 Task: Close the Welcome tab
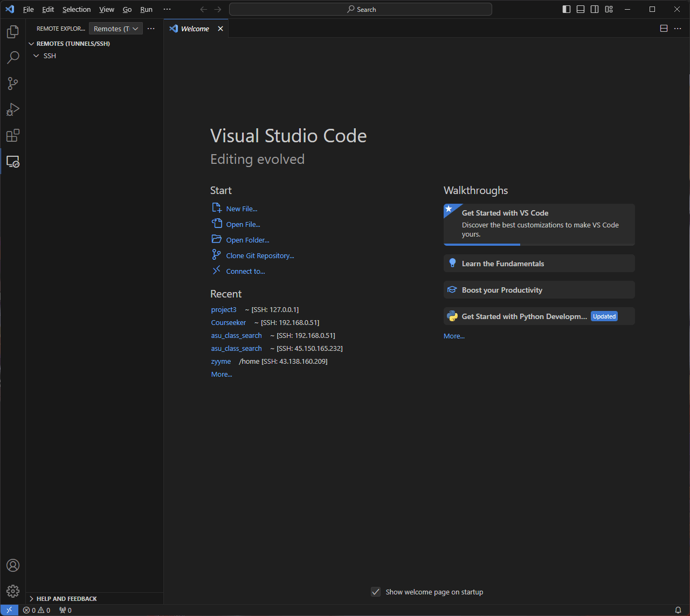[x=220, y=29]
